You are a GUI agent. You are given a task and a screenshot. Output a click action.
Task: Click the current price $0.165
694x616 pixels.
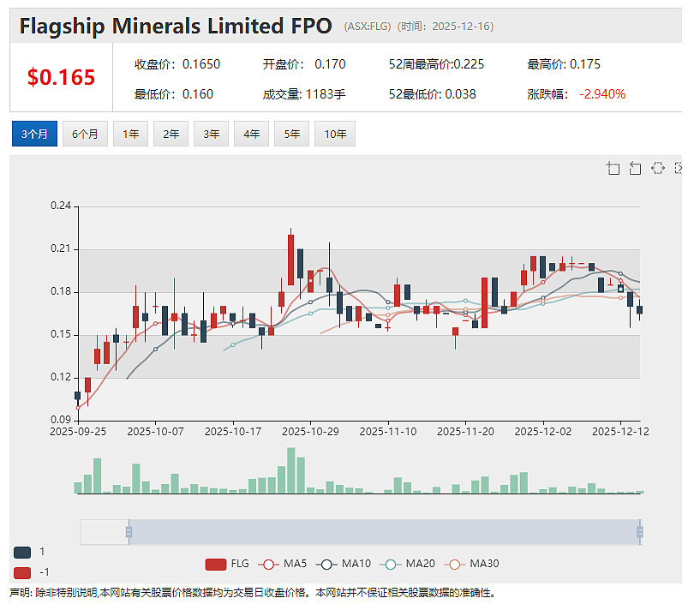click(x=61, y=77)
